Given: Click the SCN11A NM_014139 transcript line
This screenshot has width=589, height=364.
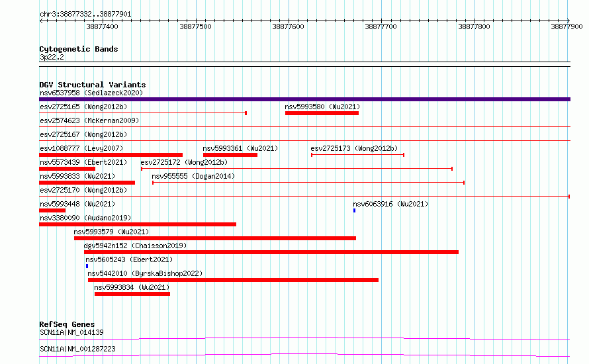Looking at the screenshot, I should tap(304, 338).
